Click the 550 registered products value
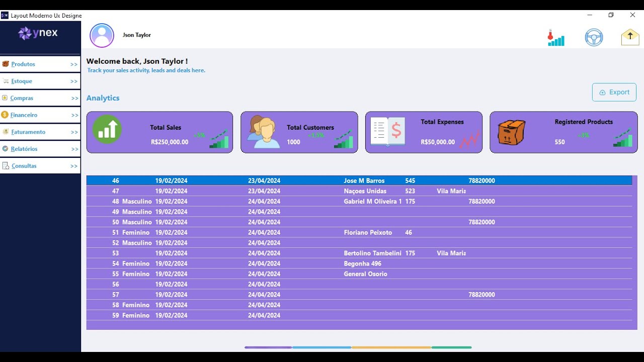644x362 pixels. (559, 142)
